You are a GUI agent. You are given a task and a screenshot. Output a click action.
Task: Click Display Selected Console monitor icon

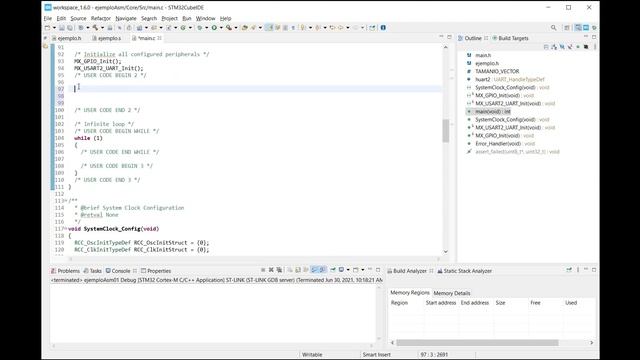(x=341, y=270)
